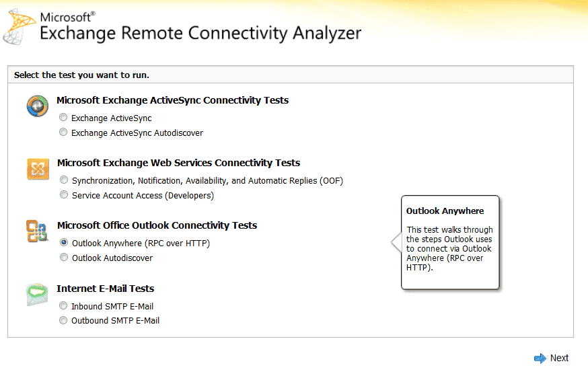Click the Next link

559,359
